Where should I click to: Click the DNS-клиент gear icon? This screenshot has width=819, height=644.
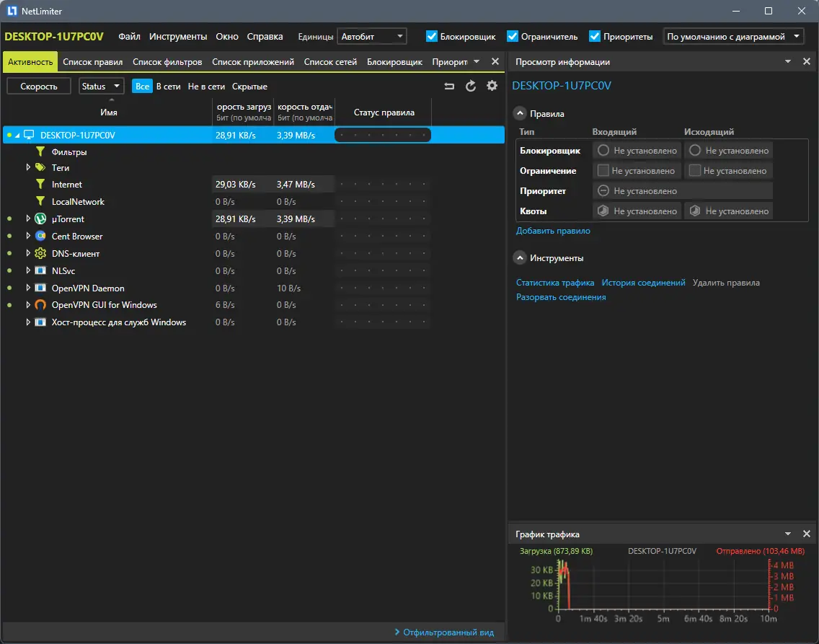point(40,253)
